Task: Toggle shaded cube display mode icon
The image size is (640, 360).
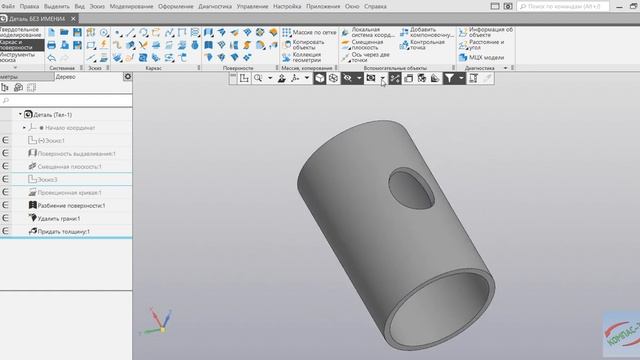Action: tap(320, 78)
